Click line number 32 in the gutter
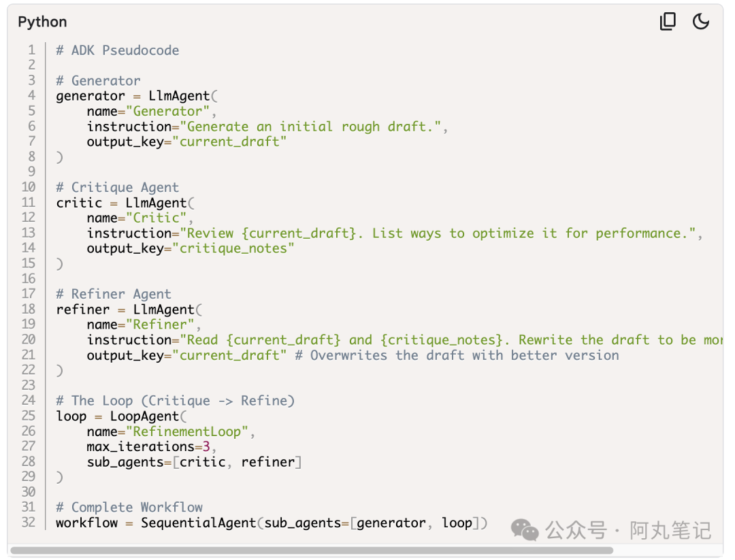Viewport: 735px width, 560px height. coord(29,522)
